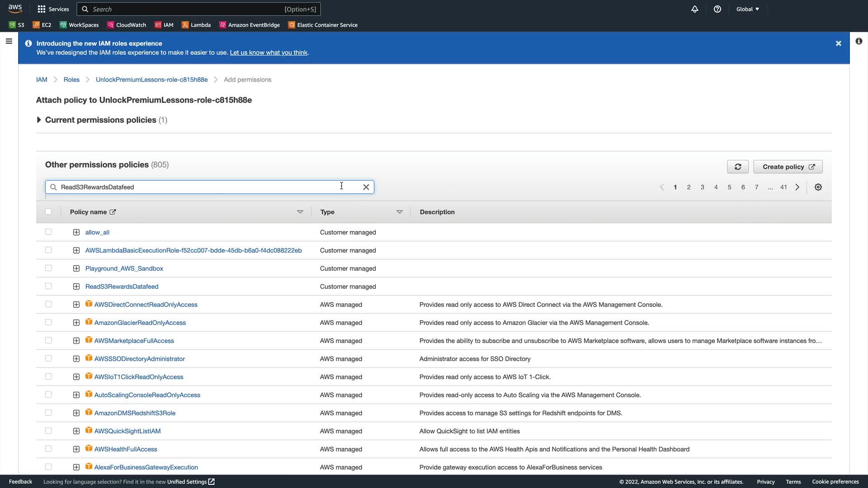Open the Lambda shortcut in favorites bar
Screen dimensions: 868x488
(196, 25)
